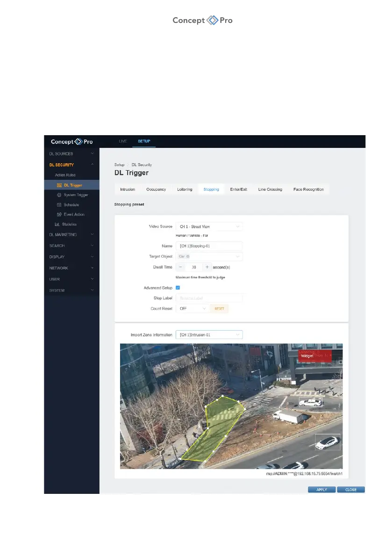Click the RESET button
The height and width of the screenshot is (557, 392).
[x=219, y=309]
